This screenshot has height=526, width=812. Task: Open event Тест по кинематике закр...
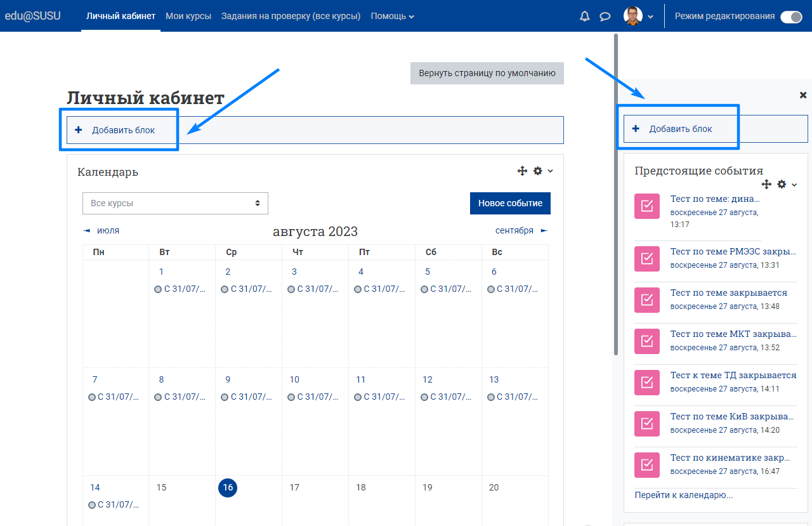click(x=730, y=457)
